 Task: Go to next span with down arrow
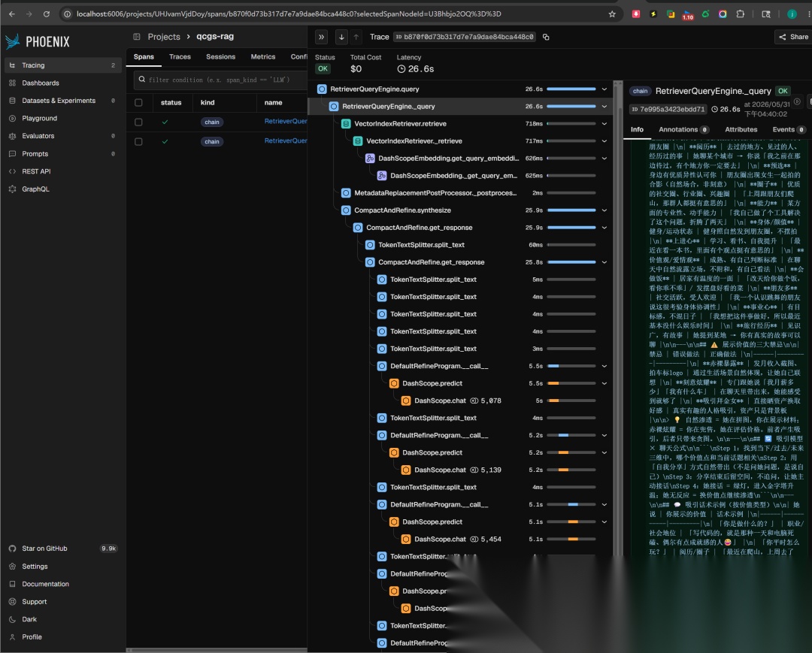(341, 37)
